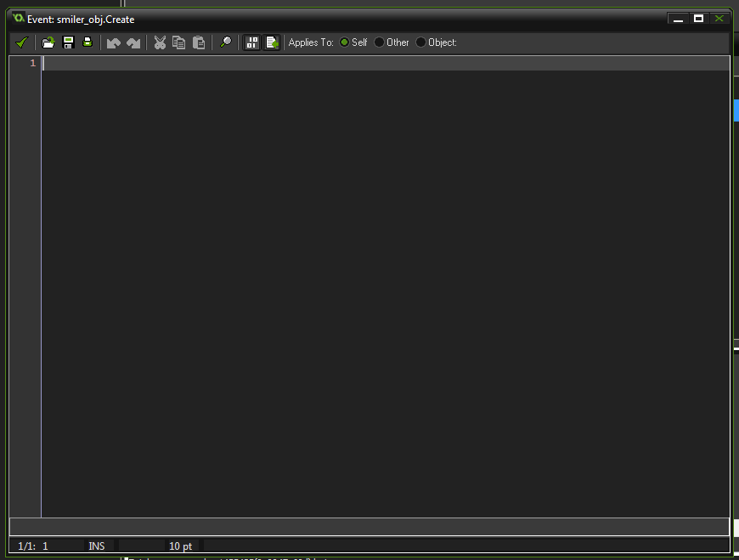The width and height of the screenshot is (739, 560).
Task: Toggle the code completion icon
Action: (252, 42)
